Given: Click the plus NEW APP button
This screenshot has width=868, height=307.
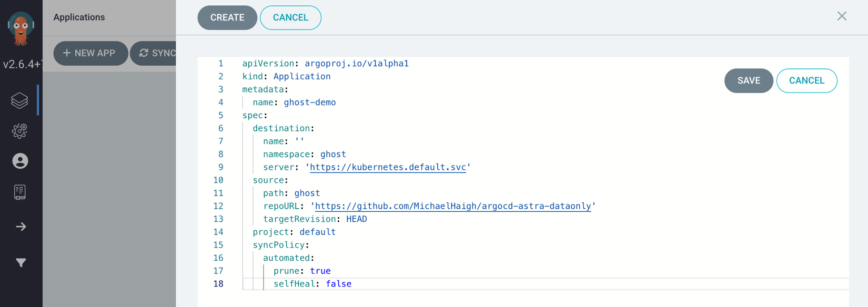Looking at the screenshot, I should [90, 53].
